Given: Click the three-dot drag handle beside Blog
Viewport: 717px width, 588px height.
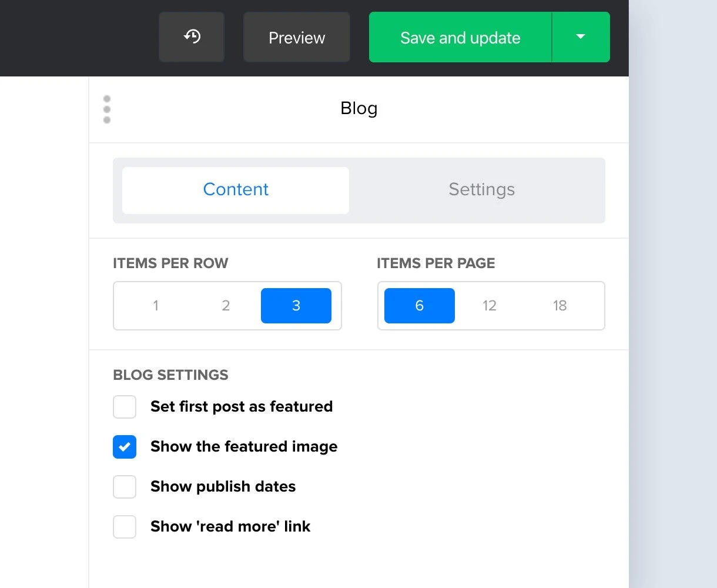Looking at the screenshot, I should click(107, 109).
